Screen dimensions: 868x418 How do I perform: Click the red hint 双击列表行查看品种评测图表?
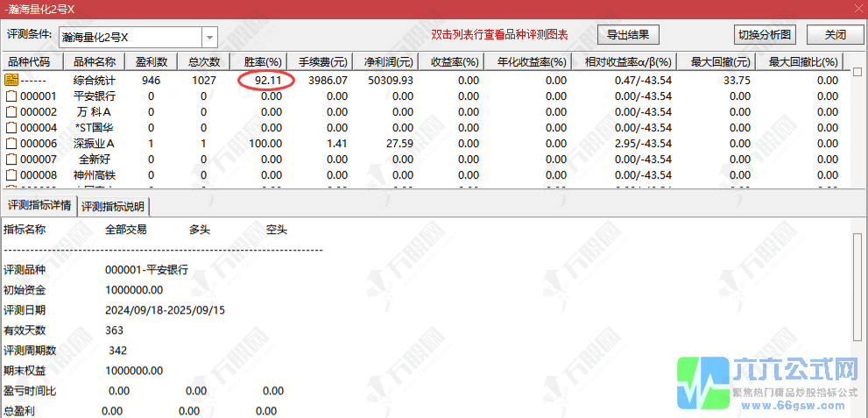500,34
